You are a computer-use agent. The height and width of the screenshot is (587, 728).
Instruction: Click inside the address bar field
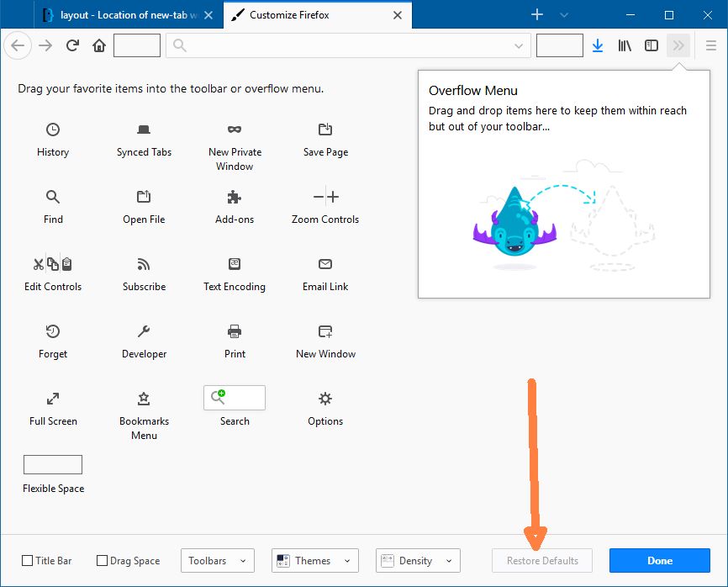pyautogui.click(x=348, y=45)
